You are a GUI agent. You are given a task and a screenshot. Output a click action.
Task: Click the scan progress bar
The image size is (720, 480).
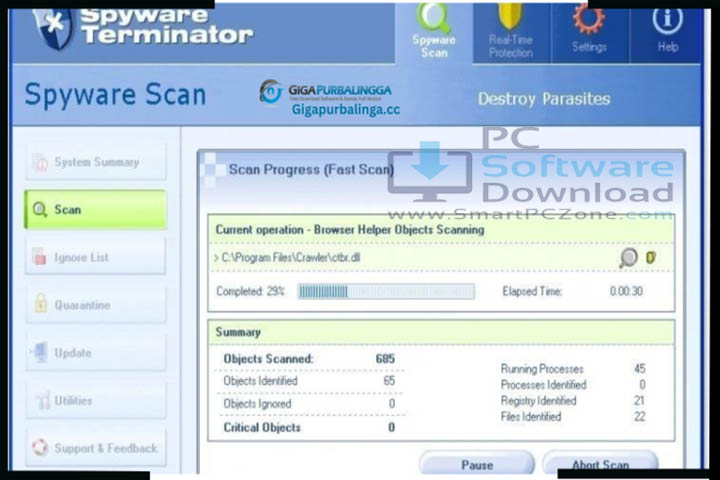[x=386, y=291]
